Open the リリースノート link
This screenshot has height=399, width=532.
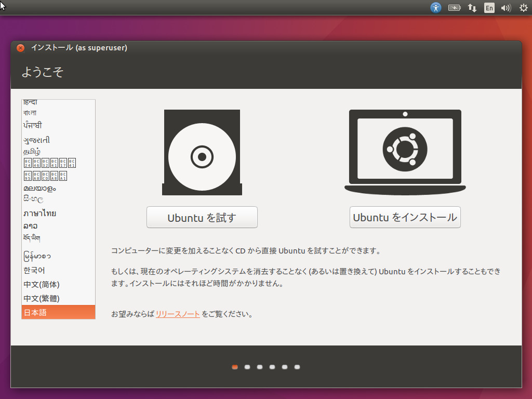(x=178, y=314)
